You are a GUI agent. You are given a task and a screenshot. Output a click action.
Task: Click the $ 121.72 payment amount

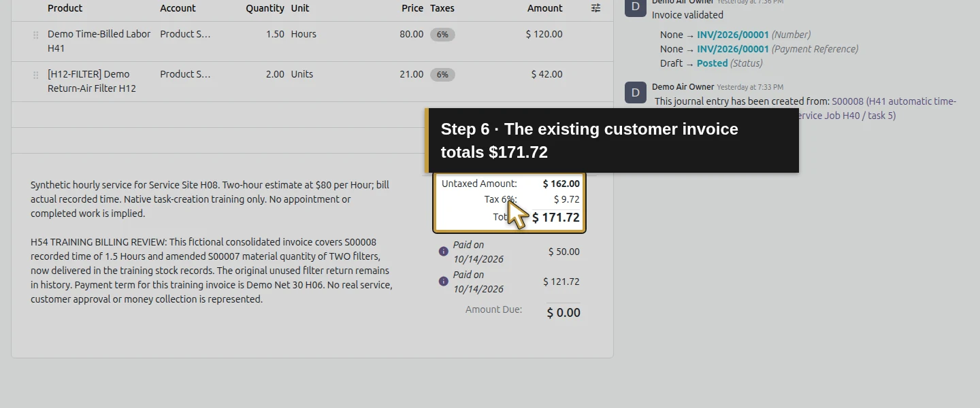click(x=561, y=282)
